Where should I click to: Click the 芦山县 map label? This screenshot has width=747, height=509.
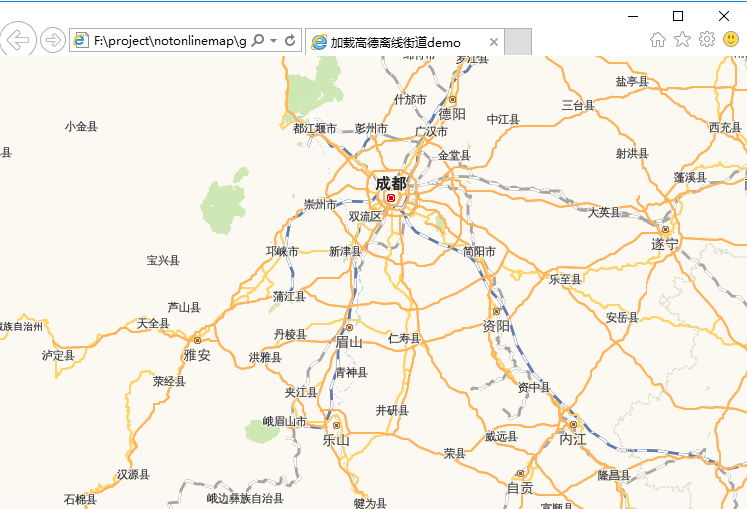[184, 307]
